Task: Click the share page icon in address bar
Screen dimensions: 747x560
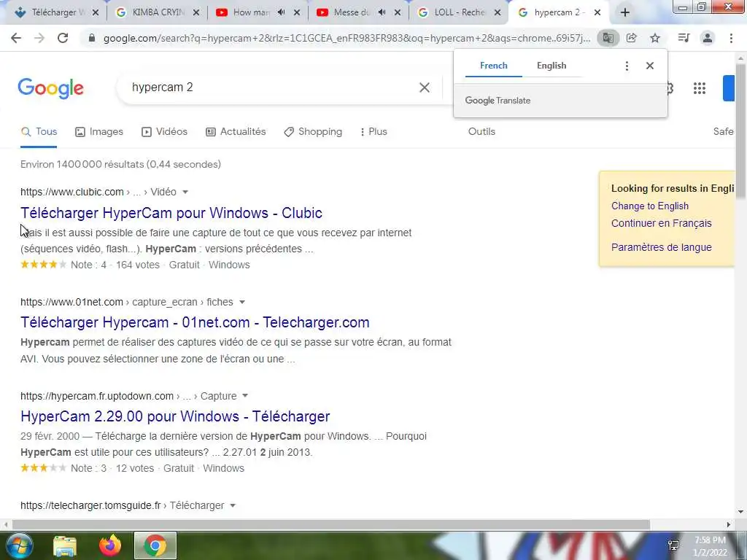Action: (631, 38)
